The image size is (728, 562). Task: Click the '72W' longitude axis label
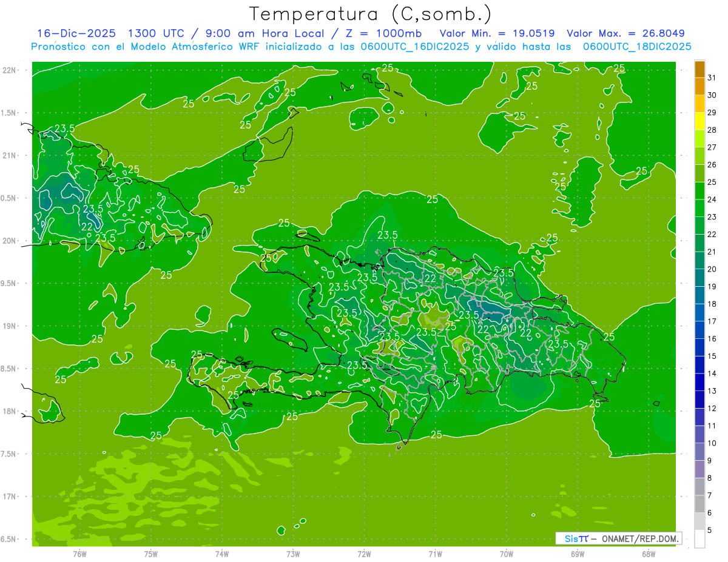364,554
